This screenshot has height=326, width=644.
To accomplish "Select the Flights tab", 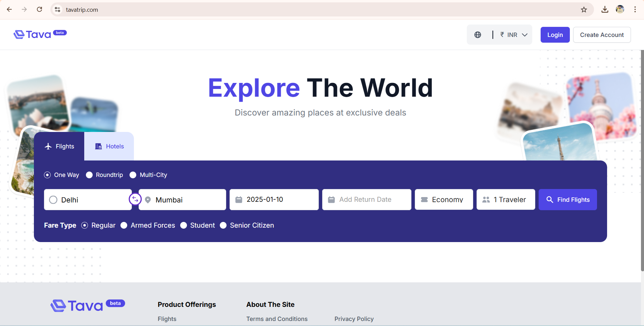I will tap(59, 146).
